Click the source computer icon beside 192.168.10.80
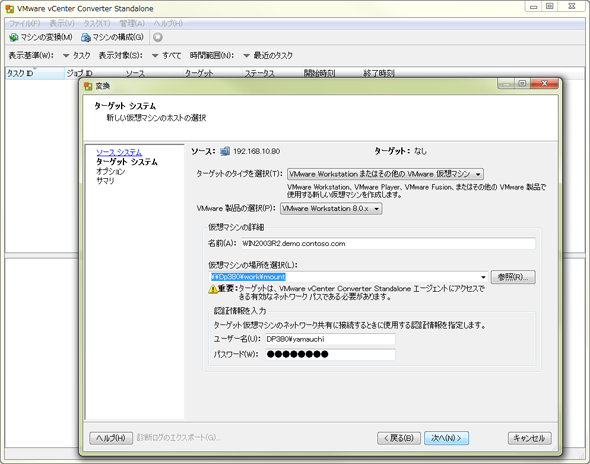Screen dimensions: 590x464 (225, 151)
